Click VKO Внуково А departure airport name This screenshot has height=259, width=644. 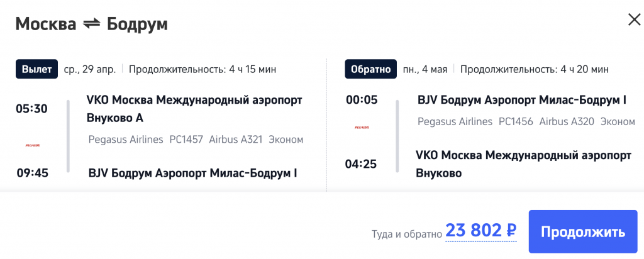coord(194,109)
